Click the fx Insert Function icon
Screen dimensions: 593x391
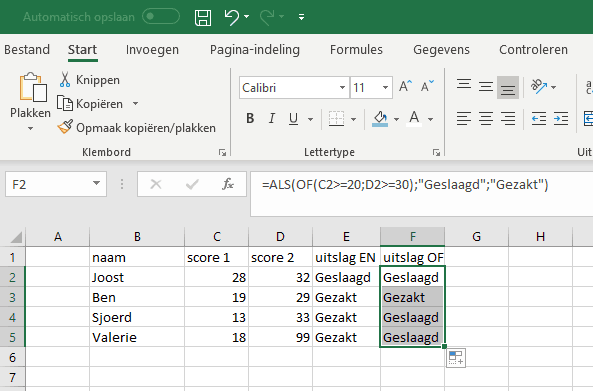pos(228,184)
